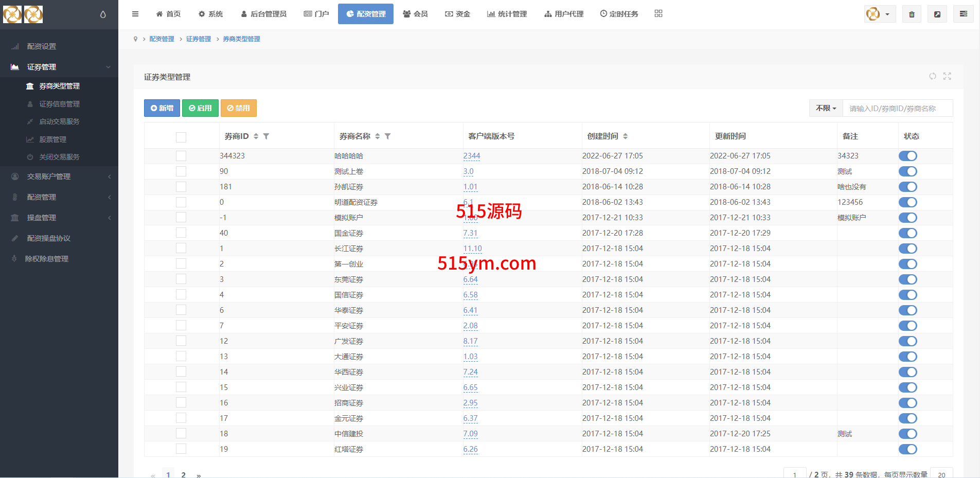Disable the status toggle for 红塔证券
The width and height of the screenshot is (980, 478).
tap(908, 449)
